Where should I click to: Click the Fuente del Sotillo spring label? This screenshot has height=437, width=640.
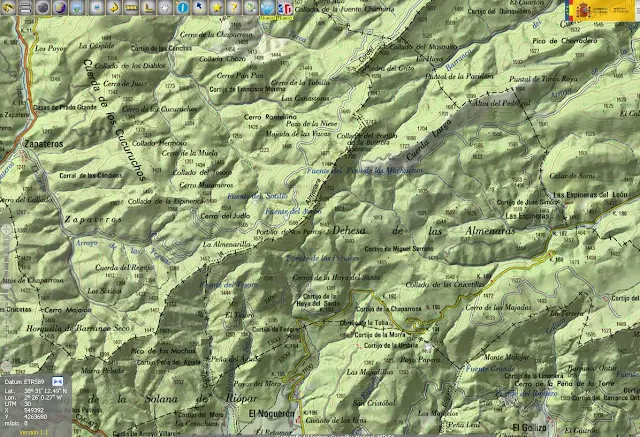click(257, 196)
